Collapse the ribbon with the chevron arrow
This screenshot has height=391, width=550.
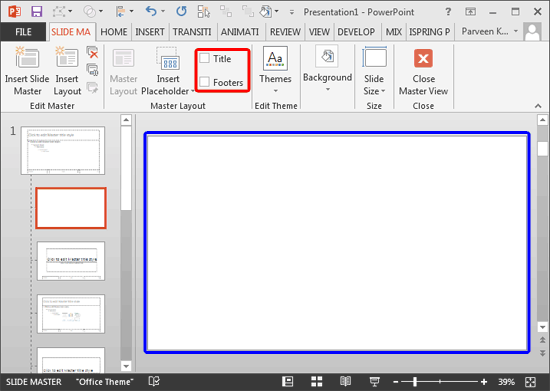pyautogui.click(x=538, y=106)
